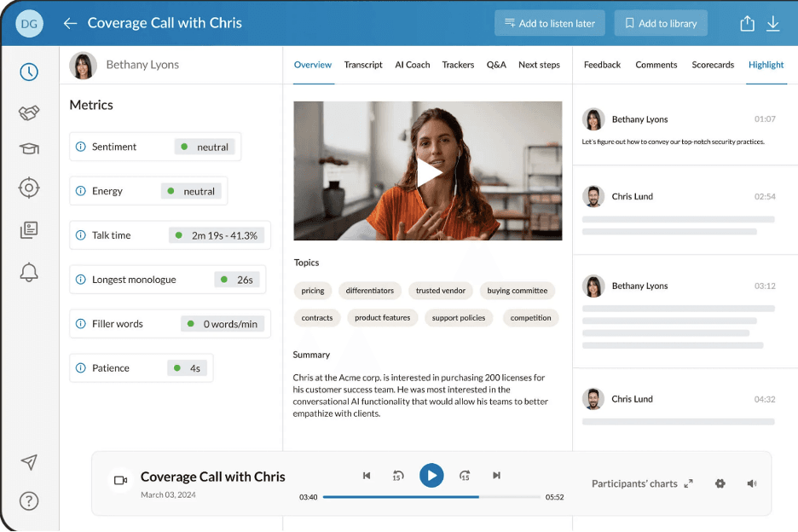
Task: Click the Highlight tab
Action: [766, 64]
